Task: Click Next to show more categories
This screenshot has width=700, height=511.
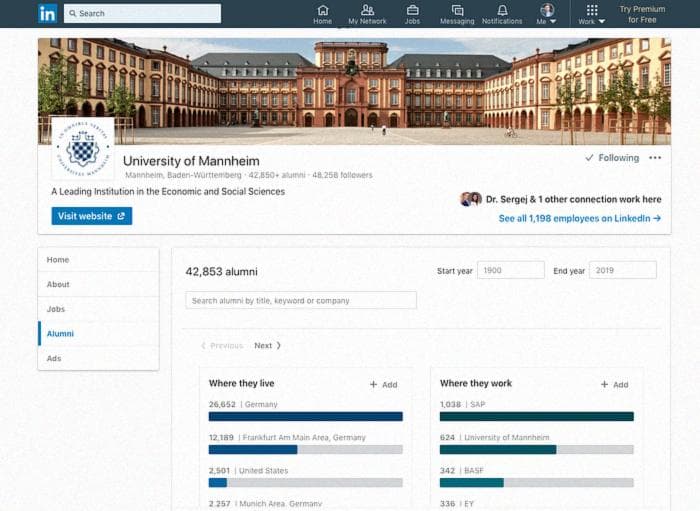Action: pos(267,345)
